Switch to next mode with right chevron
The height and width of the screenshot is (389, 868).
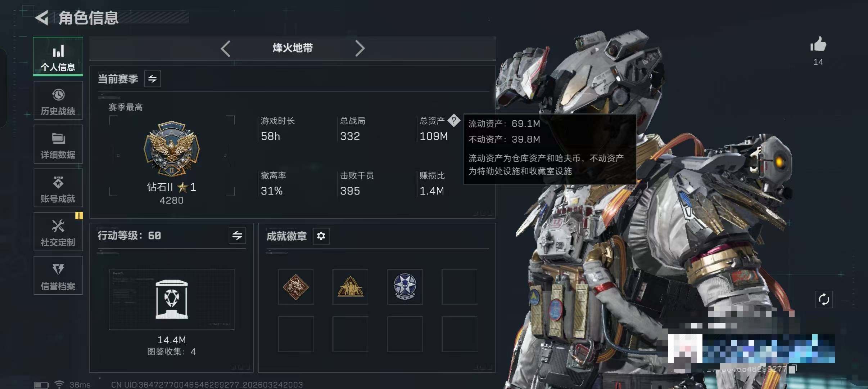pyautogui.click(x=360, y=48)
